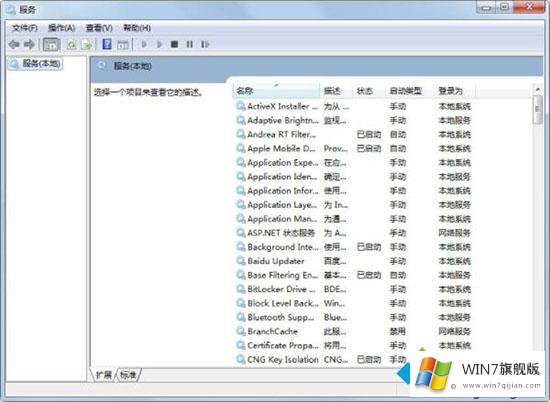Select the Certificate Propa... service
Screen dimensions: 550x402
[354, 345]
